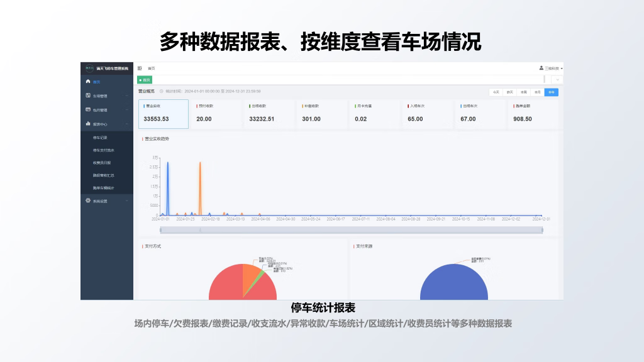Click the red slice of 支付方式 pie chart

[233, 286]
